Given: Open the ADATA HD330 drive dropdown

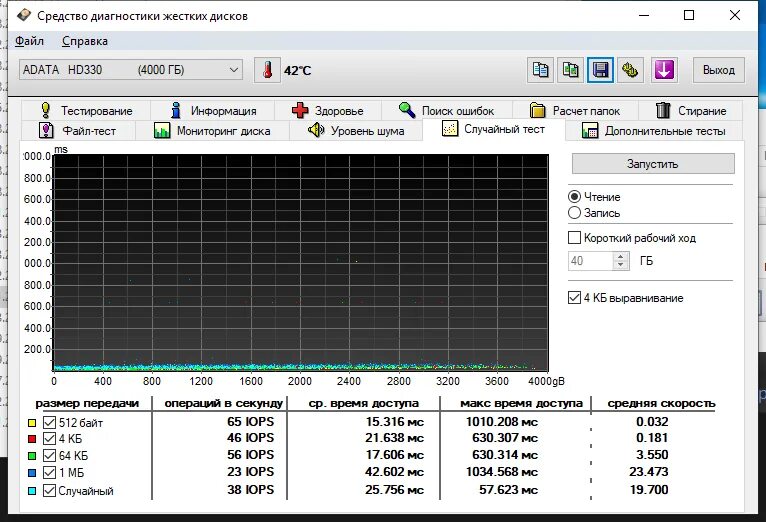Looking at the screenshot, I should (x=130, y=70).
